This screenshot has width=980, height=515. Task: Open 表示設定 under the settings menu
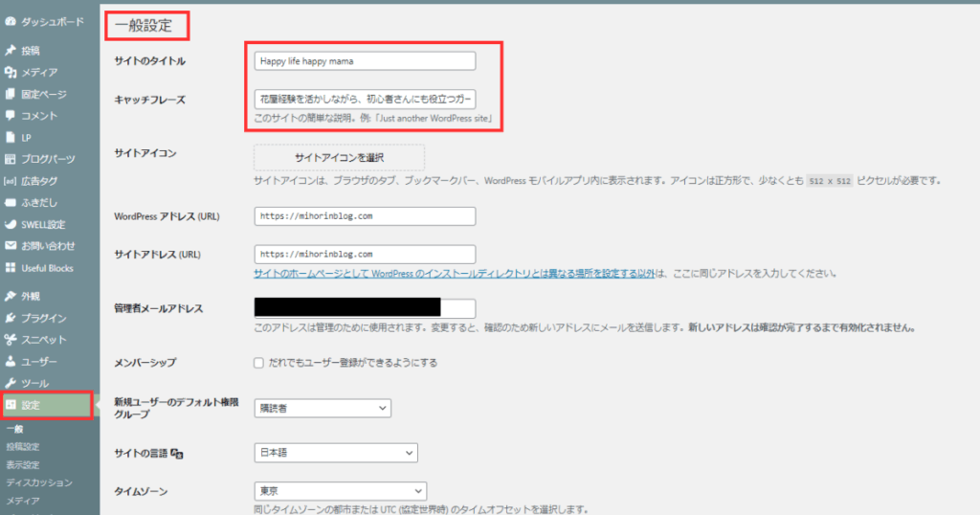pyautogui.click(x=23, y=464)
